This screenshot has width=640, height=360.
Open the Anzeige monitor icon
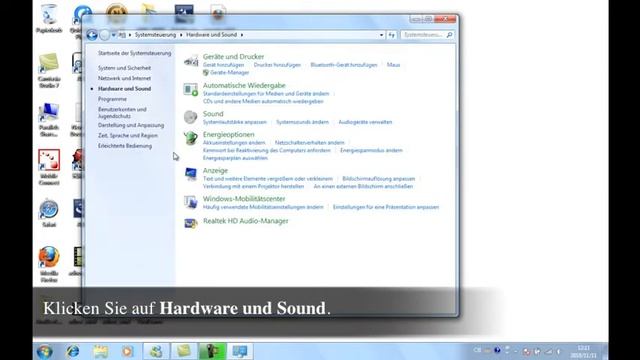tap(191, 174)
